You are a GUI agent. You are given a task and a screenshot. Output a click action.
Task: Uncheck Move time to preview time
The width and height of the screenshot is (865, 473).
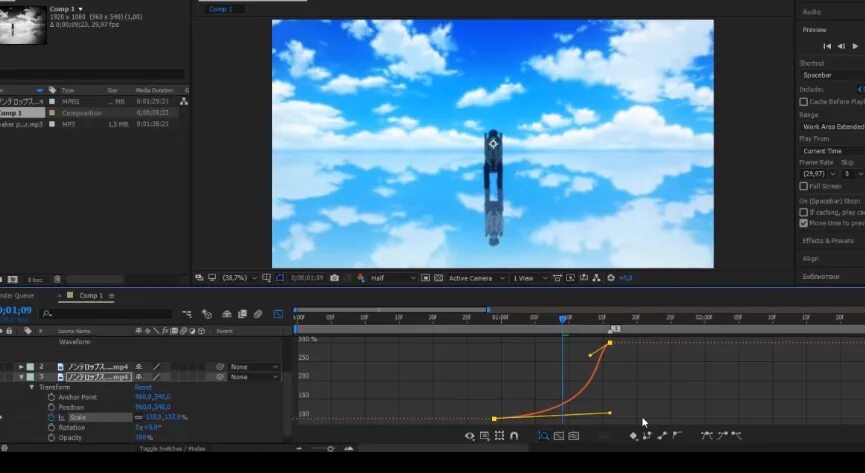pos(804,224)
